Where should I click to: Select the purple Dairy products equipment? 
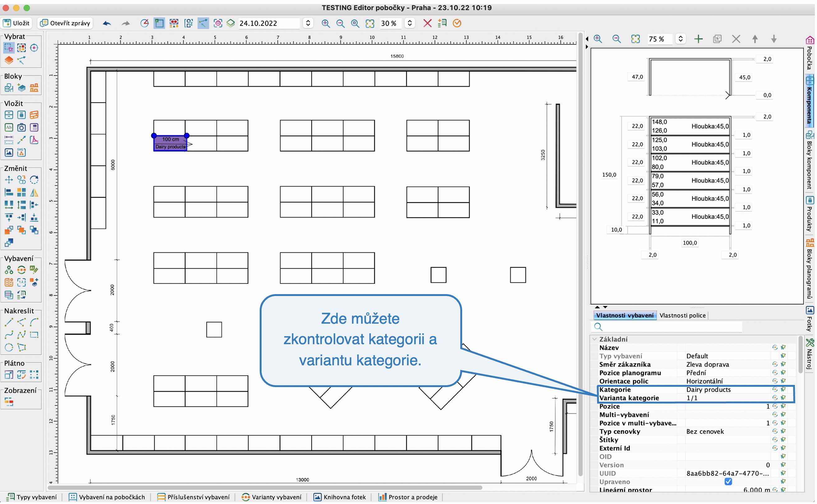coord(170,143)
